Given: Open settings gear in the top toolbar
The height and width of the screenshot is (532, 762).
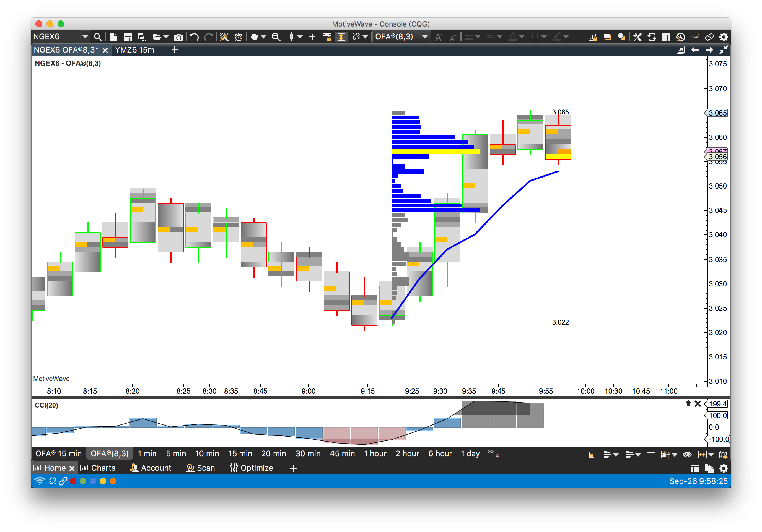Looking at the screenshot, I should click(x=724, y=37).
